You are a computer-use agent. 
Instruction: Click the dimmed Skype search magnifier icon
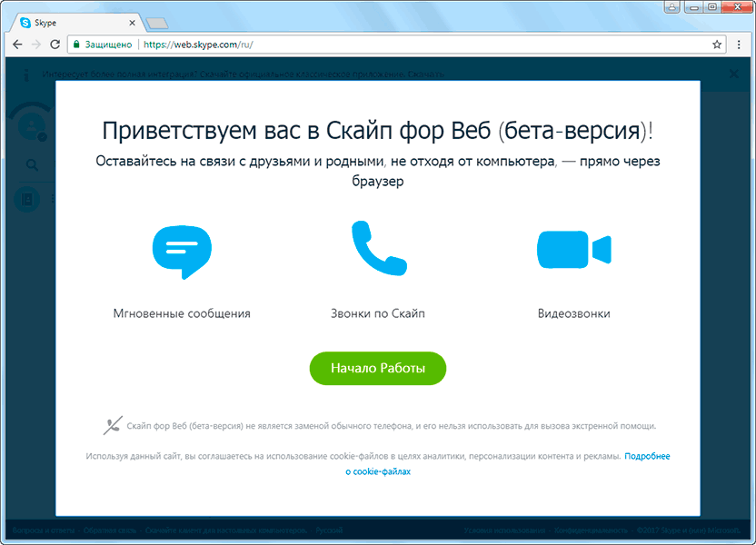pos(32,165)
